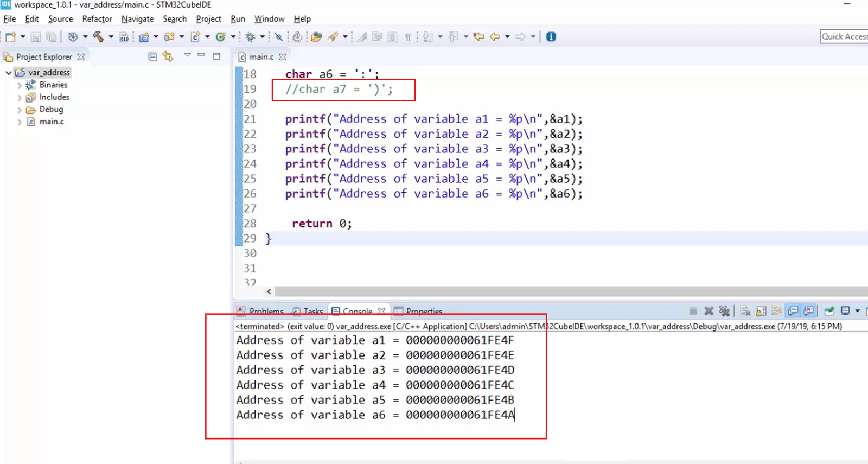Viewport: 868px width, 464px height.
Task: Click the Open Element icon
Action: (316, 37)
